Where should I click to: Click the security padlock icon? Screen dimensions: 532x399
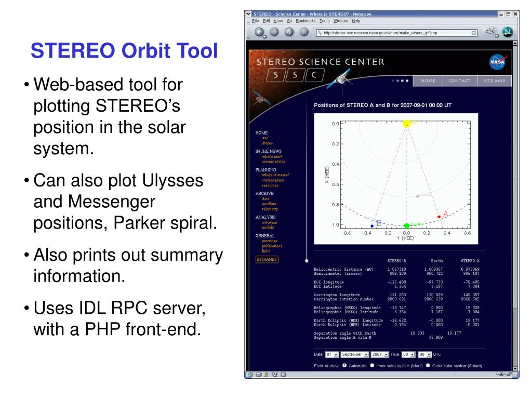pos(509,375)
